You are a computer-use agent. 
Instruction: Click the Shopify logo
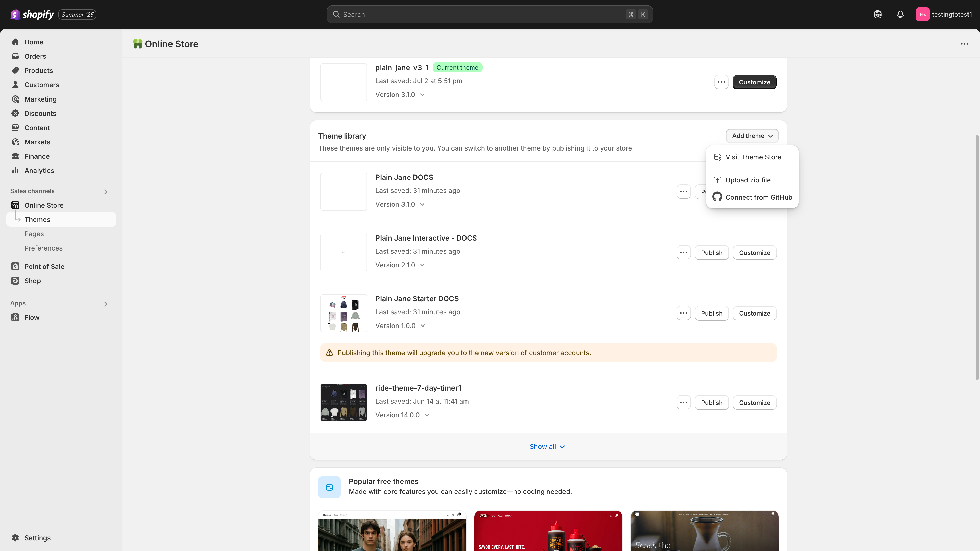(x=15, y=14)
